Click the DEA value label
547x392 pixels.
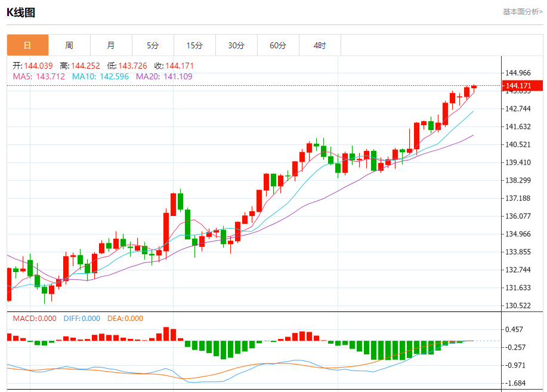[x=125, y=319]
